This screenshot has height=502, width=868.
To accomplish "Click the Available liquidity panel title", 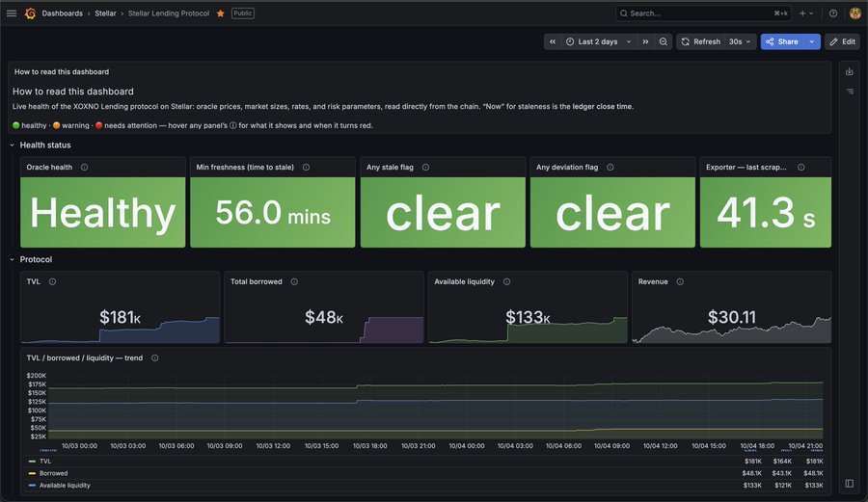I will (465, 281).
